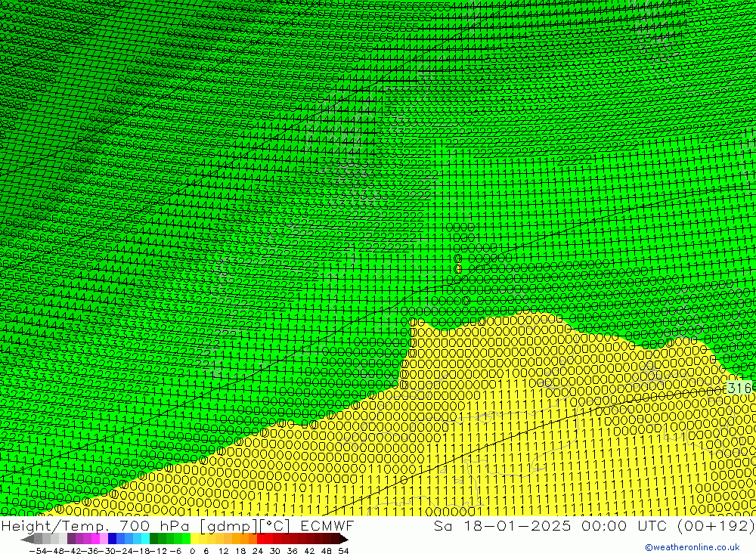The height and width of the screenshot is (554, 756).
Task: Pick the yellow 0 °C legend swatch
Action: point(195,539)
